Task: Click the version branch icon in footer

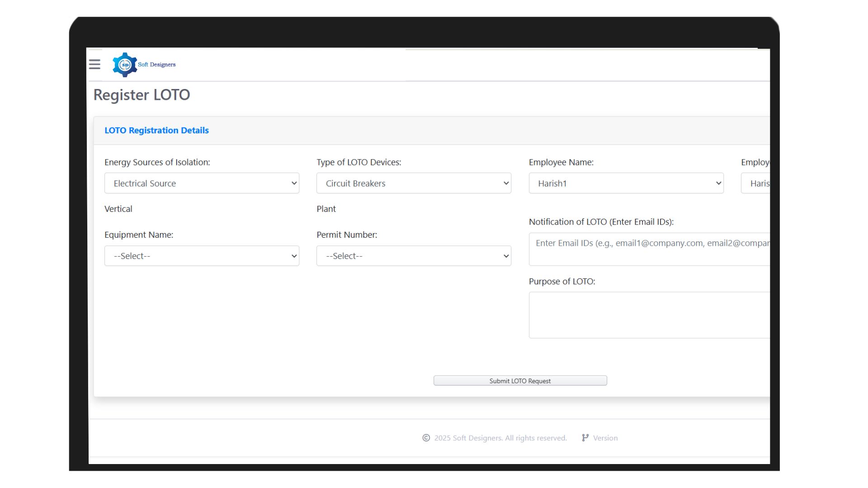Action: pos(585,438)
